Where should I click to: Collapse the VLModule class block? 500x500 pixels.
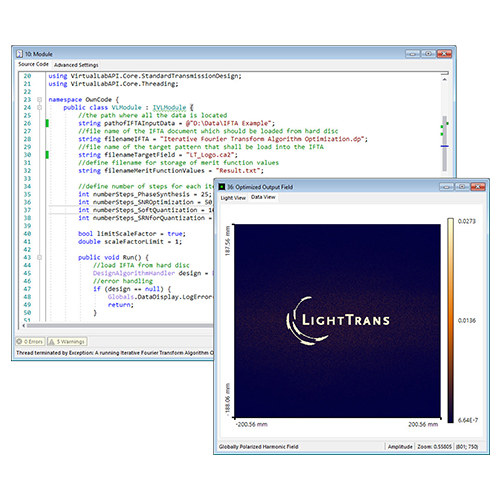coord(40,107)
